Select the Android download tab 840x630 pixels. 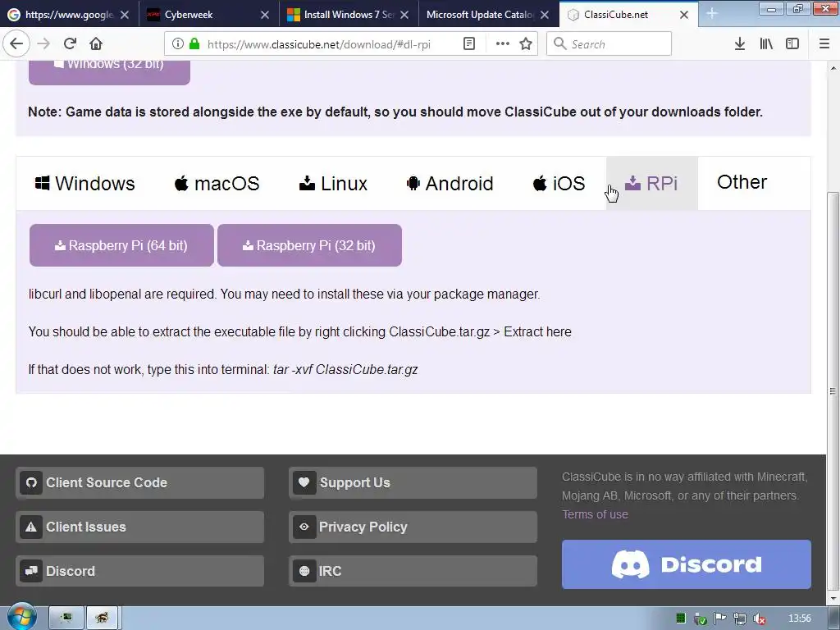[450, 183]
